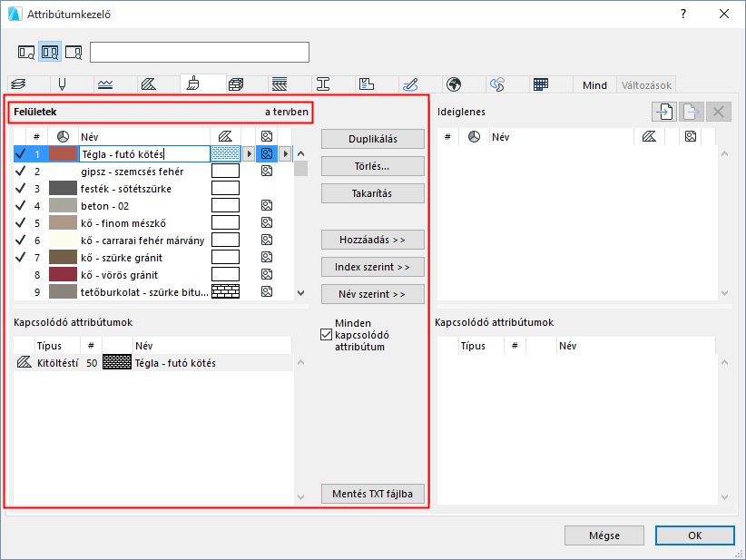Toggle checkmark for kő - carrarai fehér márvány
The width and height of the screenshot is (746, 560).
[x=21, y=240]
